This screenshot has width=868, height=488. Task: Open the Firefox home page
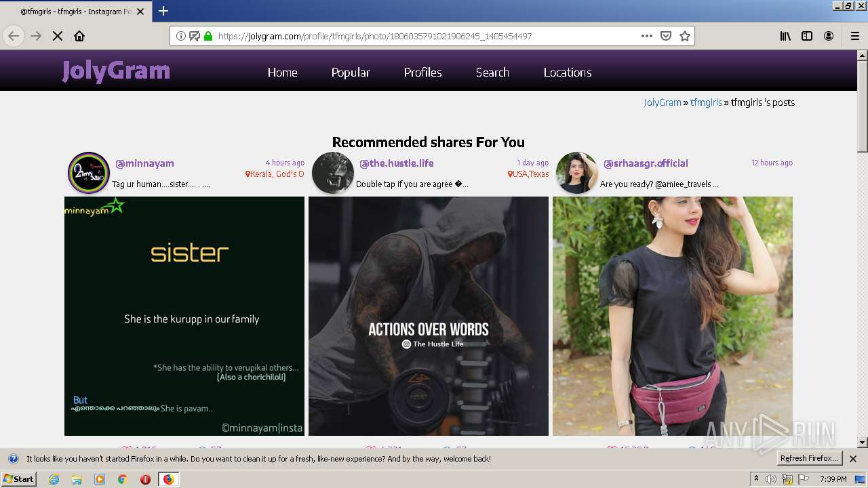point(79,36)
